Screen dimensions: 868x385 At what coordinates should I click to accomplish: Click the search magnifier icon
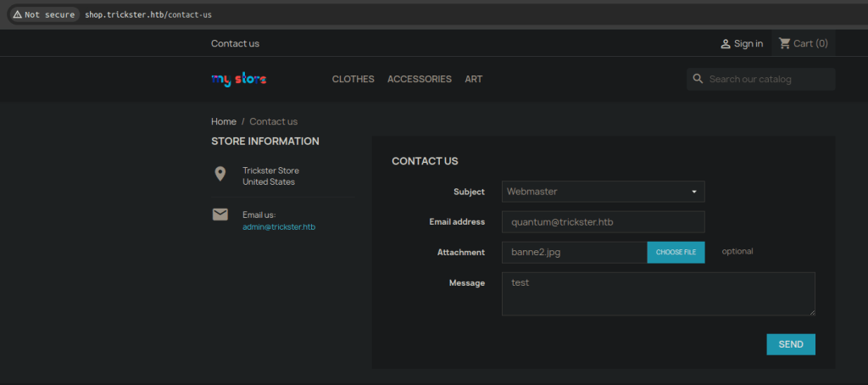coord(698,79)
